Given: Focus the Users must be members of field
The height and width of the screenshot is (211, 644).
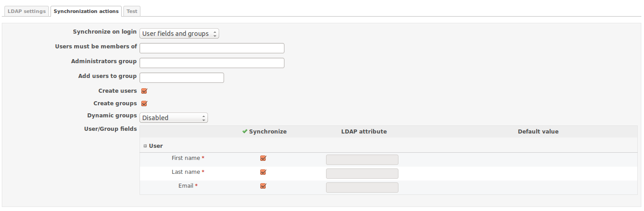Looking at the screenshot, I should coord(212,48).
